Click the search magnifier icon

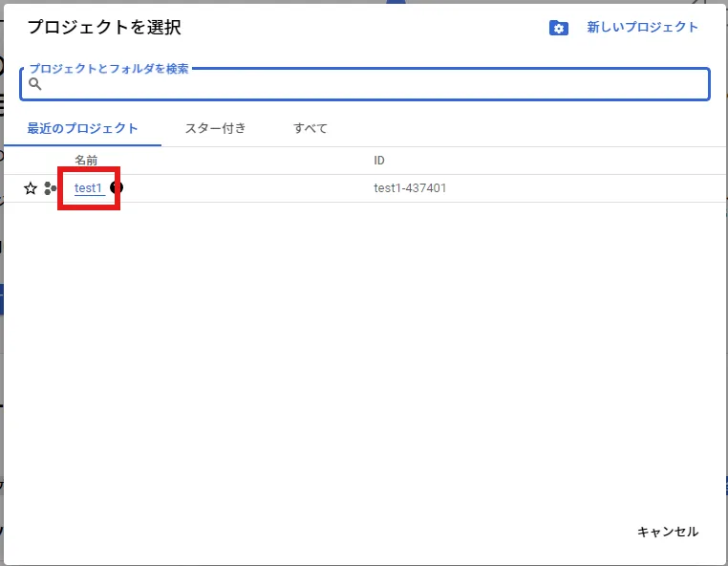point(35,84)
